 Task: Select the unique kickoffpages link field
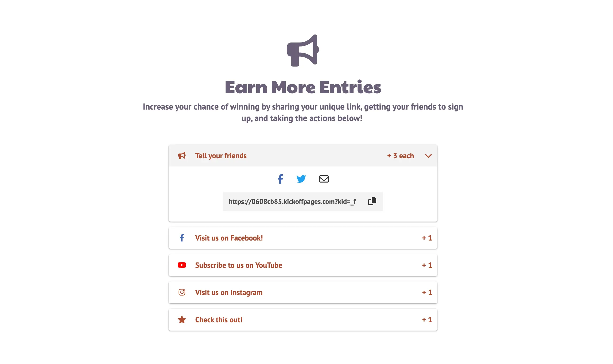click(292, 202)
